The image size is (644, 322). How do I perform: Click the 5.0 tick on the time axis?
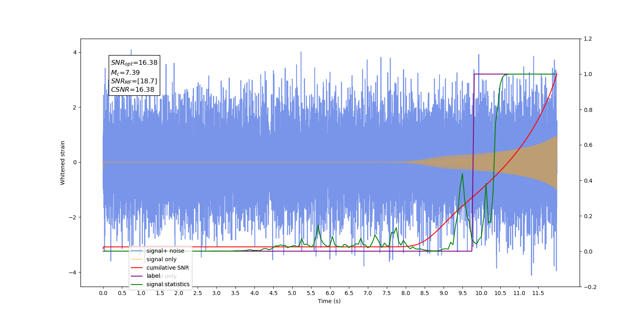click(x=292, y=293)
